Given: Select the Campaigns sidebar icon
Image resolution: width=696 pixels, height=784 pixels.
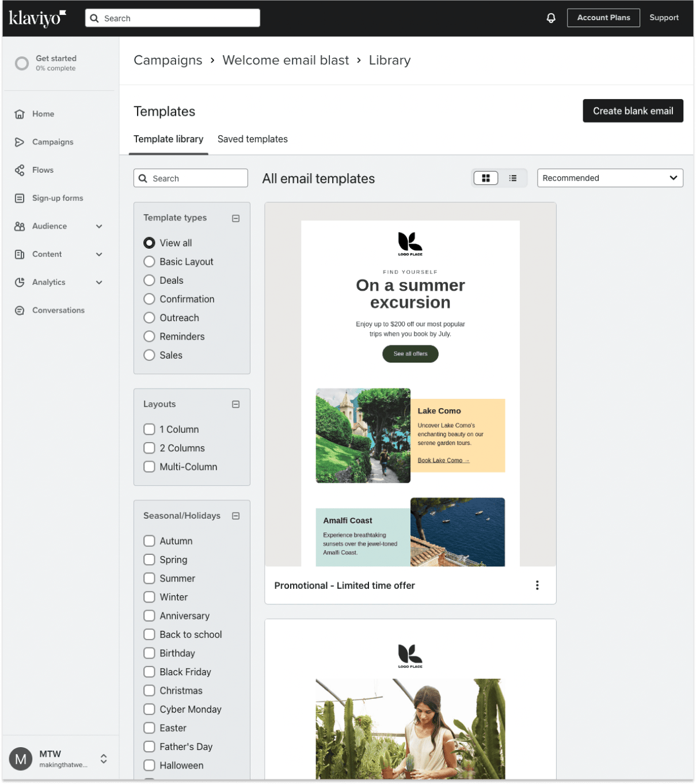Looking at the screenshot, I should coord(20,142).
